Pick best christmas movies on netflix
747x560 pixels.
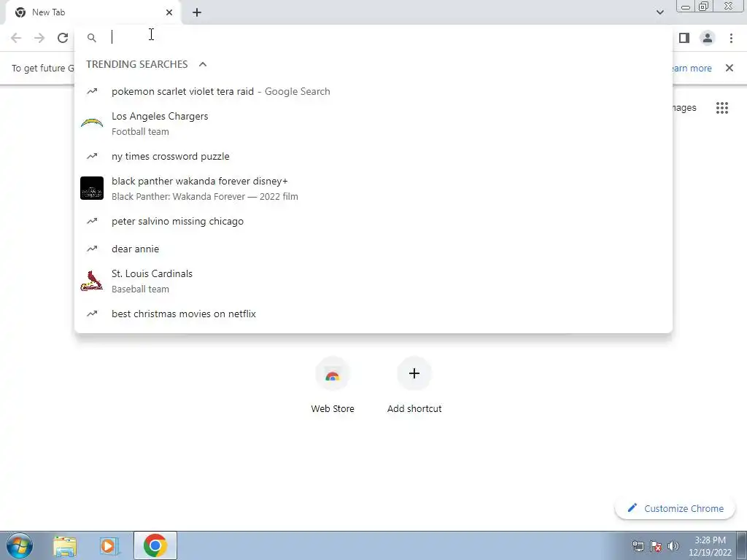point(373,314)
